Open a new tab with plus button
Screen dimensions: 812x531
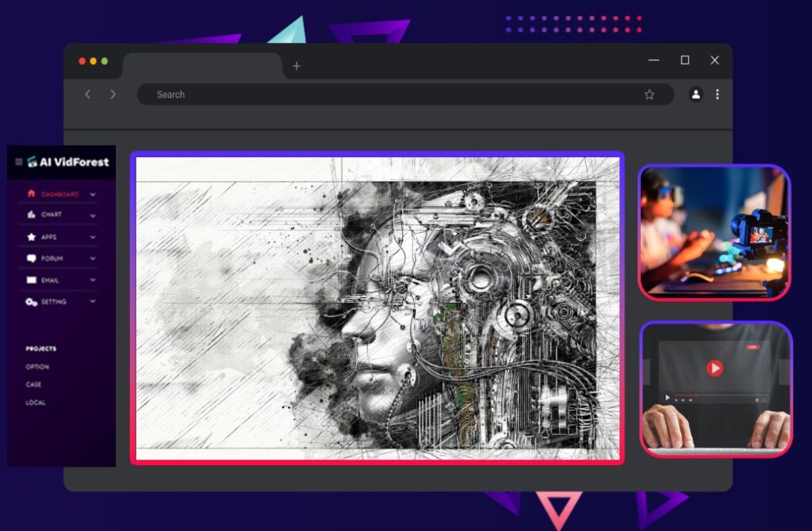point(297,67)
